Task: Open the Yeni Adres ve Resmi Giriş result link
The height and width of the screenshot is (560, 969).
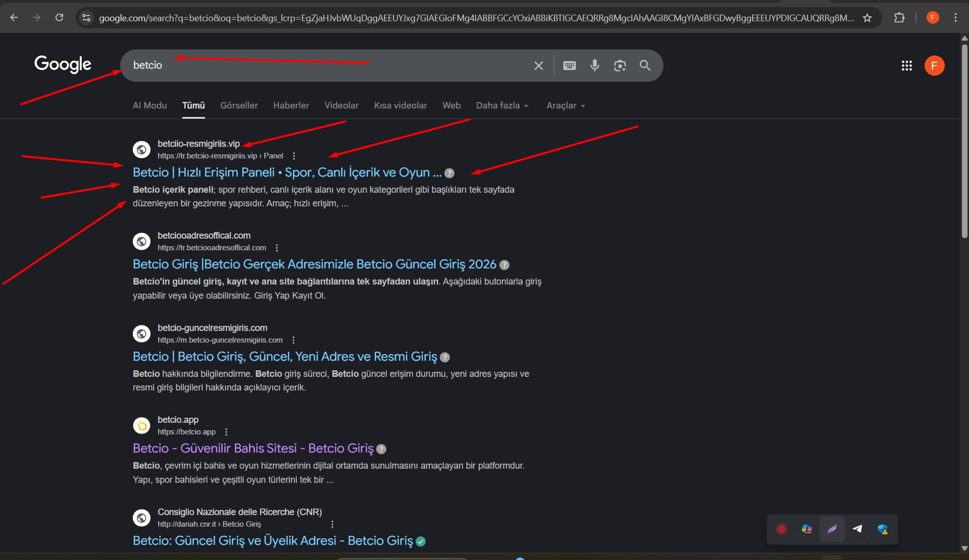Action: pos(285,357)
